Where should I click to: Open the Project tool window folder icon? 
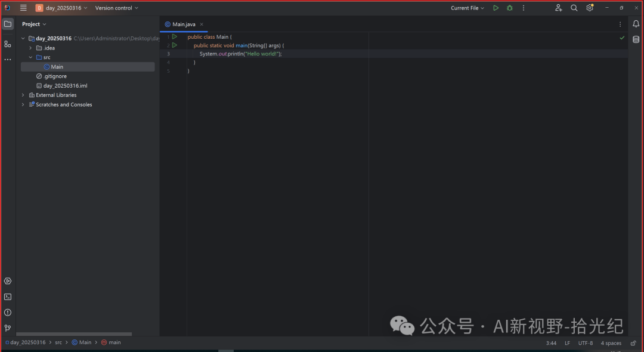(x=8, y=24)
